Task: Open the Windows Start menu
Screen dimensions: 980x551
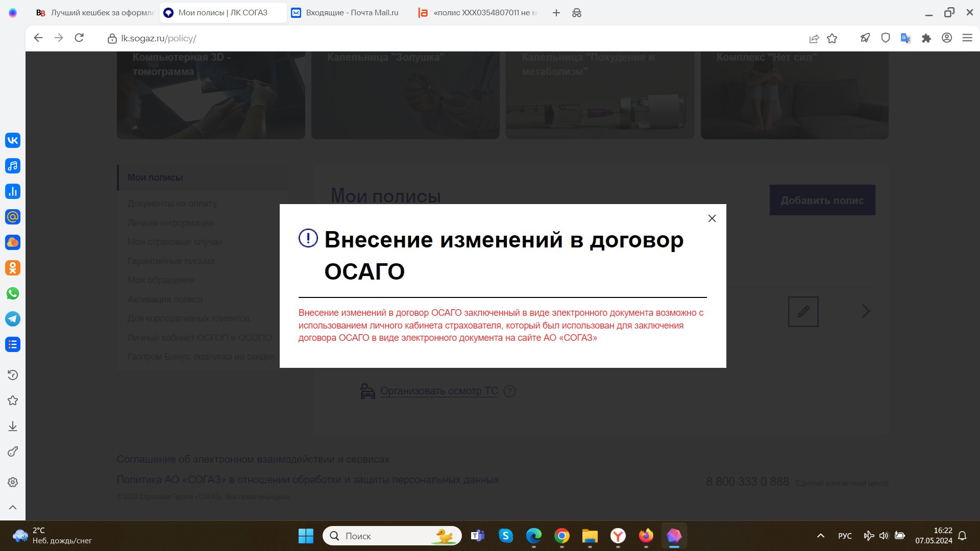Action: (306, 536)
